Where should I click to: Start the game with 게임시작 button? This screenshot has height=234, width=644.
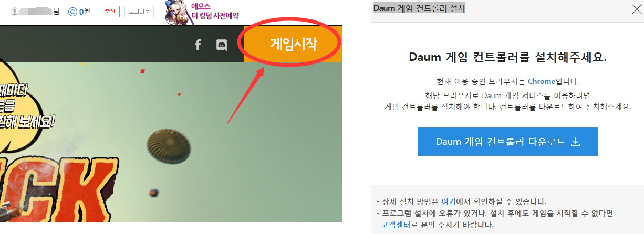(293, 44)
